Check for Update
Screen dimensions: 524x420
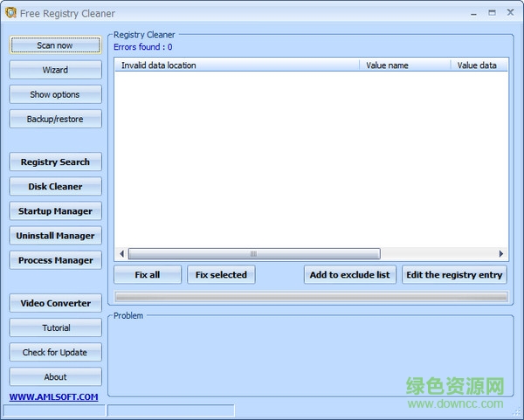pyautogui.click(x=55, y=352)
